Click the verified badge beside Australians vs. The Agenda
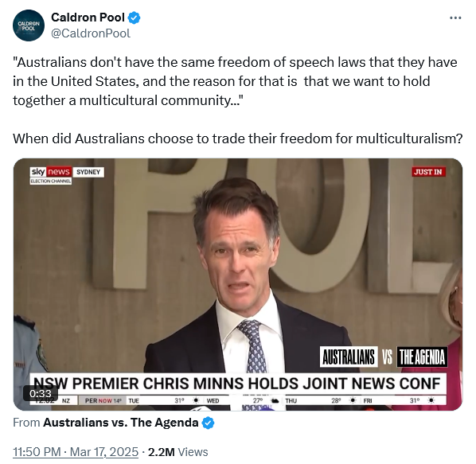Image resolution: width=476 pixels, height=464 pixels. [x=208, y=423]
